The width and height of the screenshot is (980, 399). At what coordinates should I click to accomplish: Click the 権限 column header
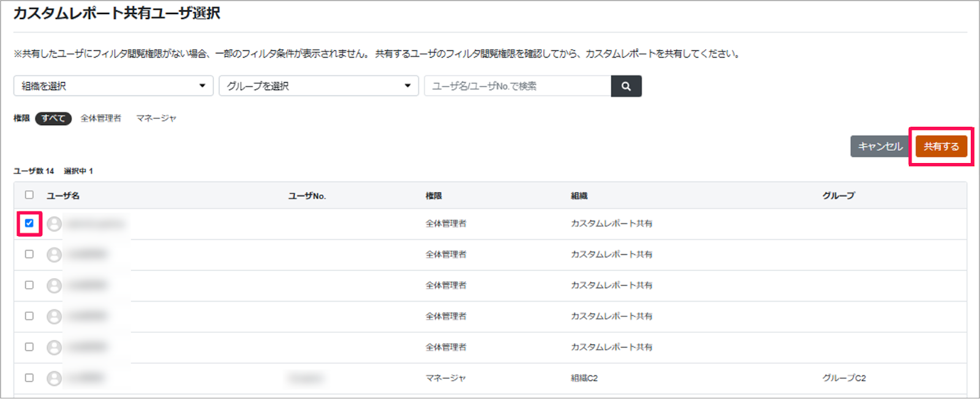434,196
